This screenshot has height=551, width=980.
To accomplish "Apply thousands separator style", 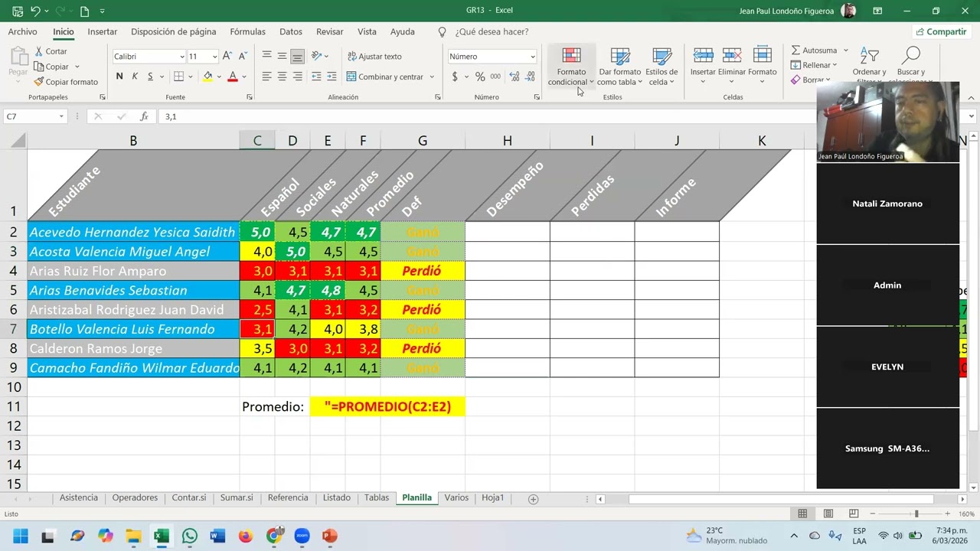I will click(495, 77).
